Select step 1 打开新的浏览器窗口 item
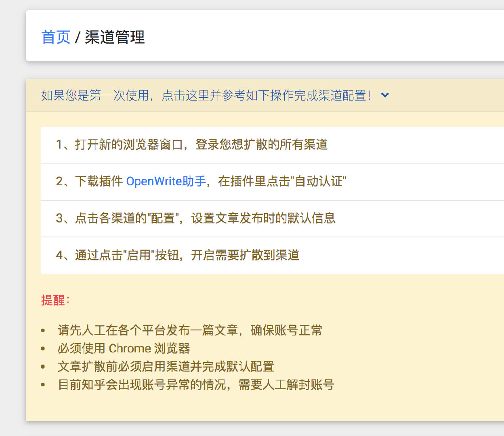Image resolution: width=504 pixels, height=436 pixels. pyautogui.click(x=272, y=145)
